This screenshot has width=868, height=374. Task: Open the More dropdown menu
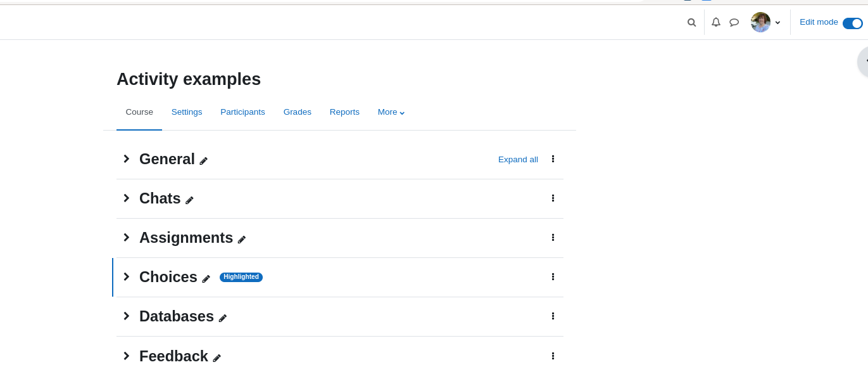click(391, 112)
